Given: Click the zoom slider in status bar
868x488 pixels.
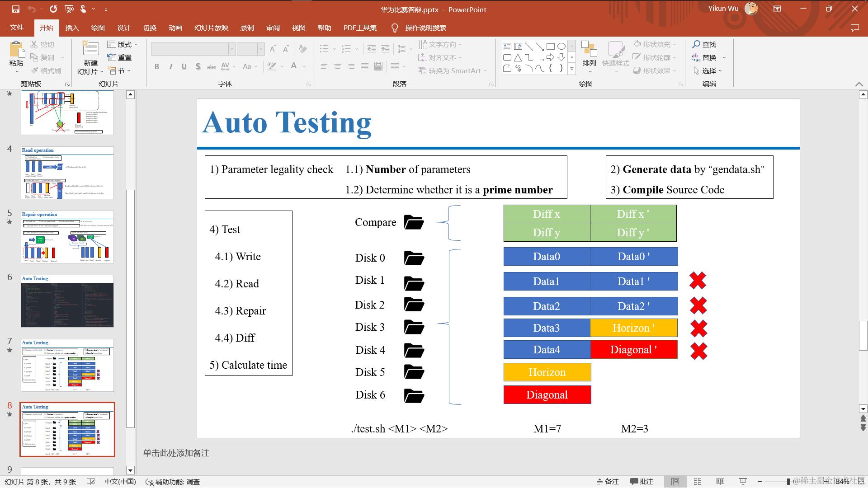Looking at the screenshot, I should click(788, 482).
